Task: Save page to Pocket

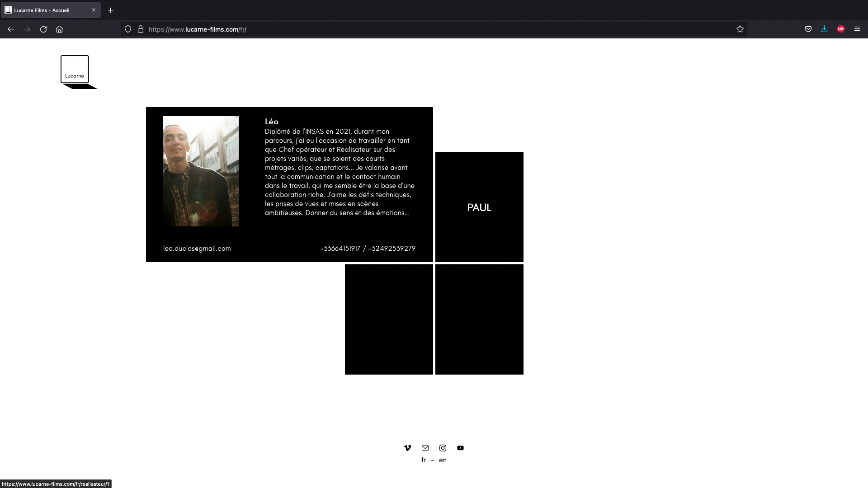Action: pos(808,29)
